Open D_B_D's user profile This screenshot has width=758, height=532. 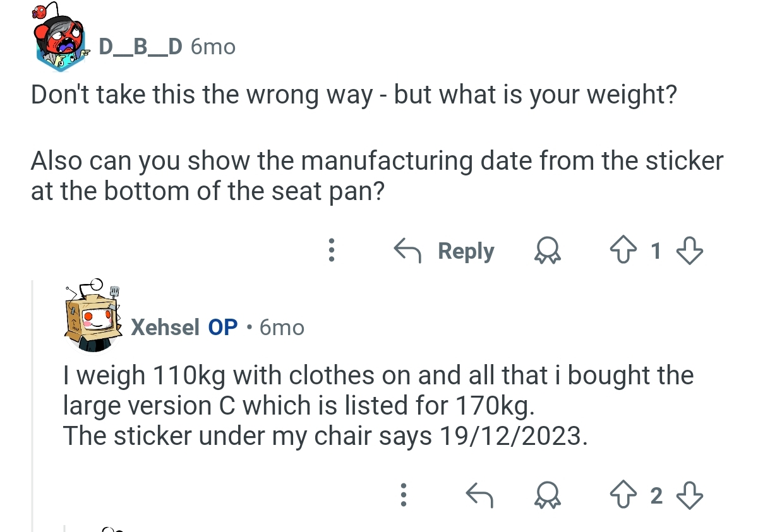click(140, 46)
